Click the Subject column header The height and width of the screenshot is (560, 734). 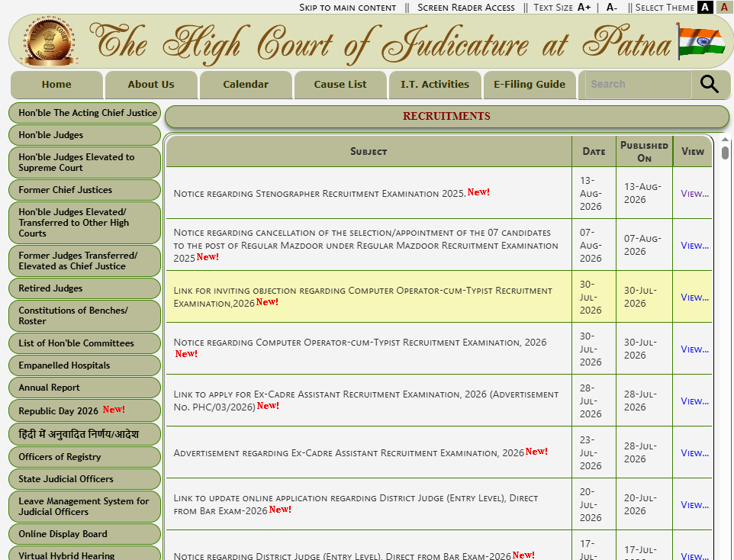[x=369, y=151]
